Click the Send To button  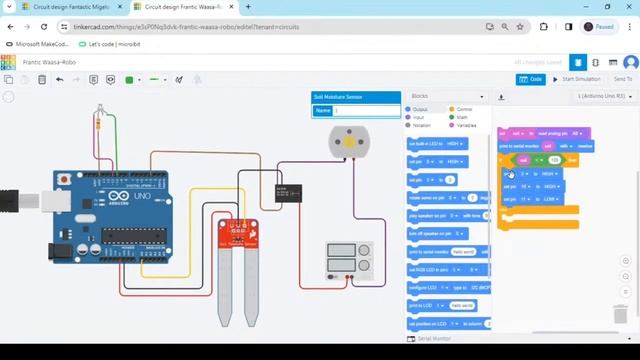pos(623,79)
